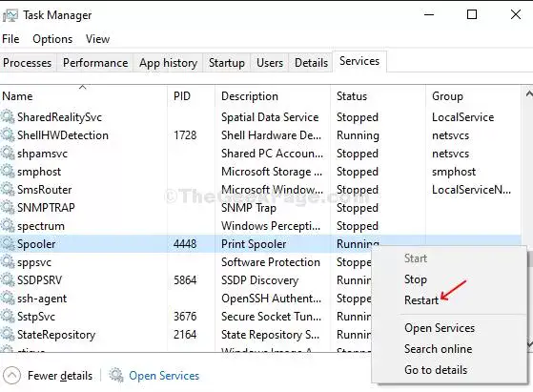Open the Options menu
Image resolution: width=533 pixels, height=392 pixels.
click(52, 39)
